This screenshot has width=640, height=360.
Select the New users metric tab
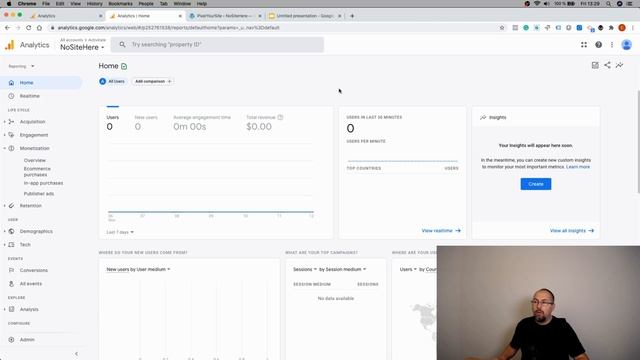(x=146, y=122)
